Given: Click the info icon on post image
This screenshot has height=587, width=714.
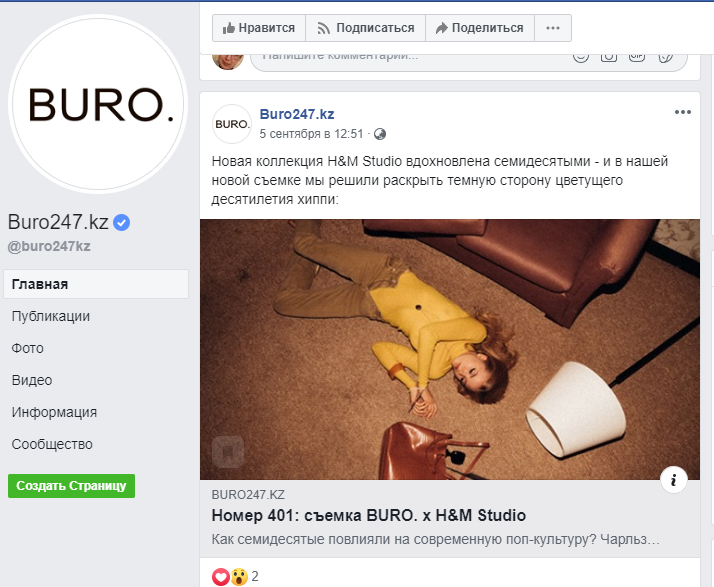Looking at the screenshot, I should click(x=673, y=480).
